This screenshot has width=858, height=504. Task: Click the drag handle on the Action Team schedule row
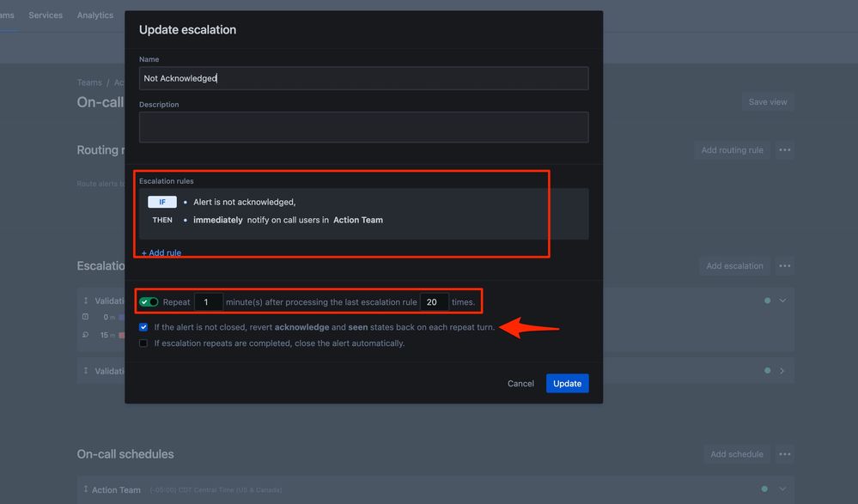pyautogui.click(x=85, y=489)
